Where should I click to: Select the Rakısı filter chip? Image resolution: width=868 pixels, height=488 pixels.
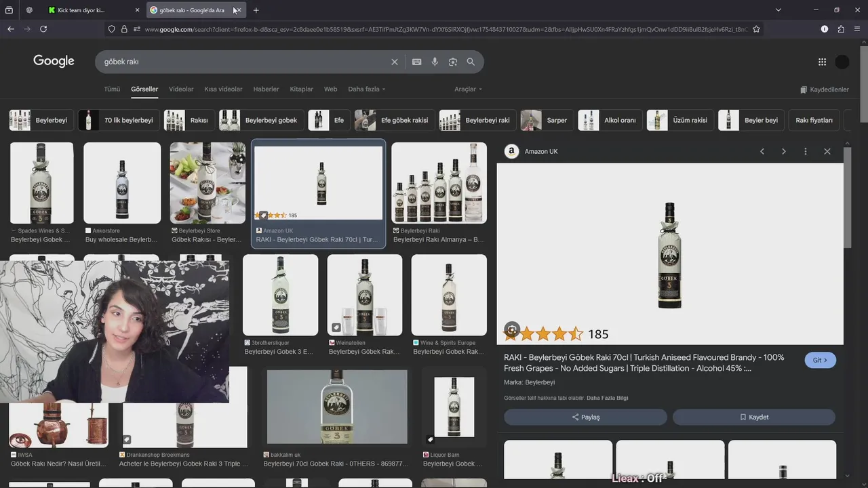pyautogui.click(x=189, y=120)
